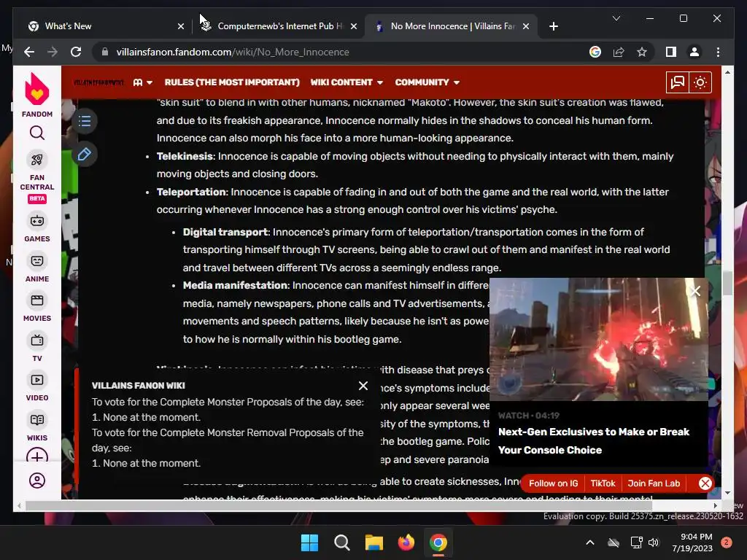Open the Chrome side panel icon
Image resolution: width=747 pixels, height=560 pixels.
pos(671,52)
